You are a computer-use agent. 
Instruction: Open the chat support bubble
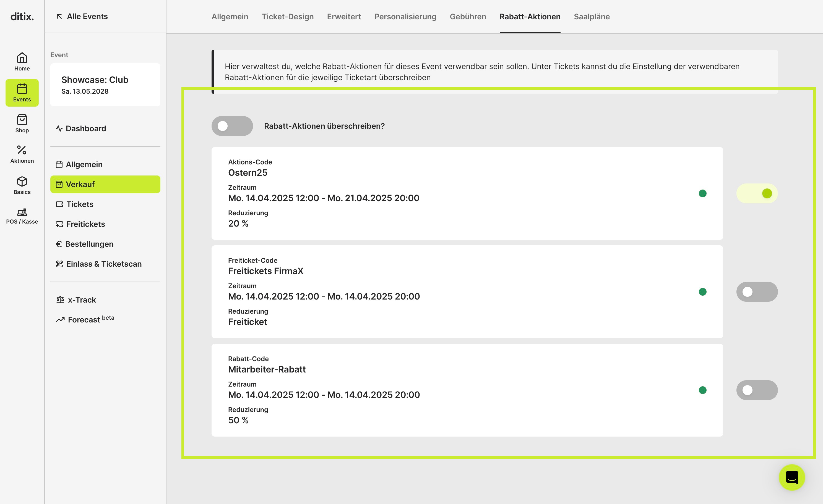pyautogui.click(x=791, y=477)
